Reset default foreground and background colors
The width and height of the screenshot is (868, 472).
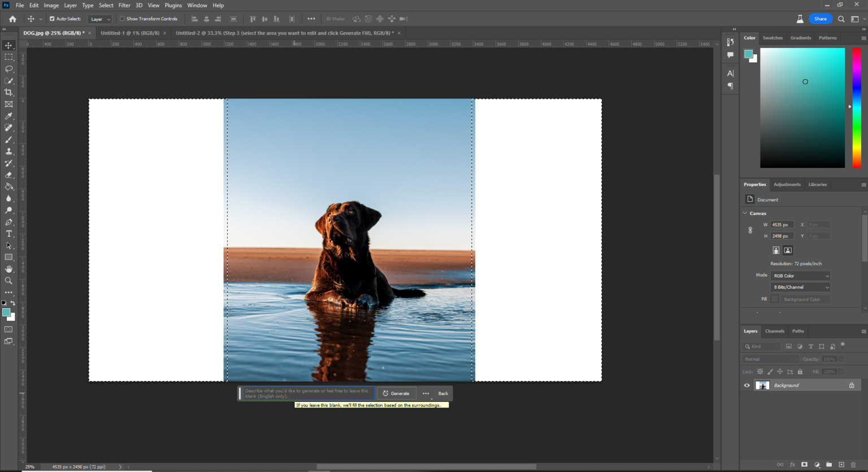[4, 304]
